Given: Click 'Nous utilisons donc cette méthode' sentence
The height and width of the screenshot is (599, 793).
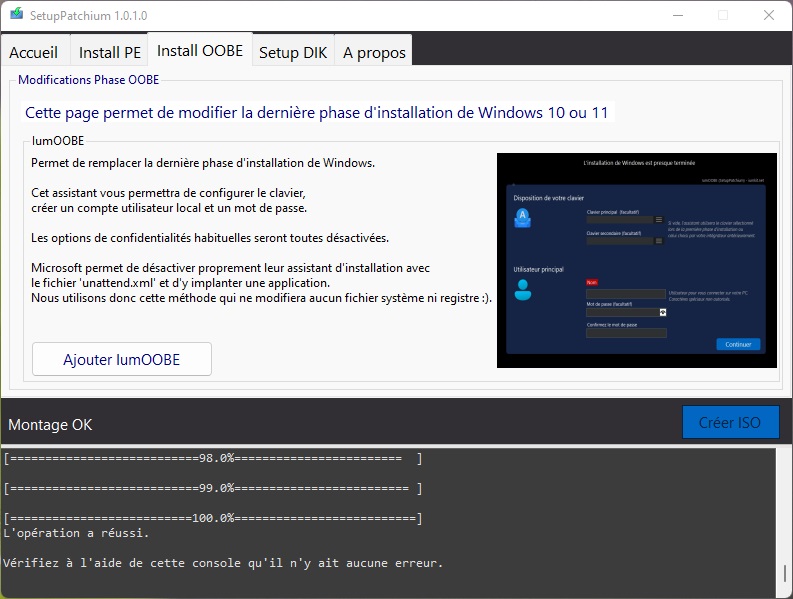Looking at the screenshot, I should tap(261, 298).
